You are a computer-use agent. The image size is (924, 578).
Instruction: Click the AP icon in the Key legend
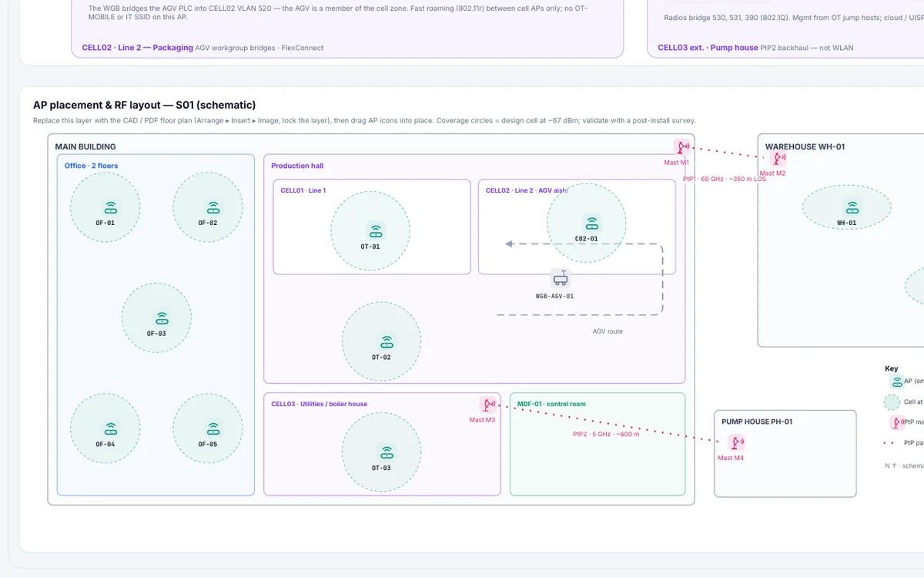click(896, 381)
